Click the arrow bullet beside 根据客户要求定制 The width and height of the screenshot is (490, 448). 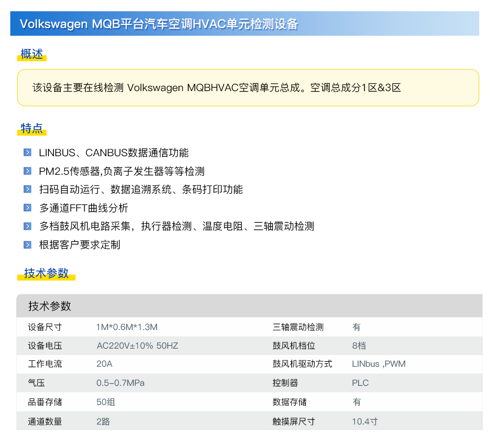tap(27, 245)
